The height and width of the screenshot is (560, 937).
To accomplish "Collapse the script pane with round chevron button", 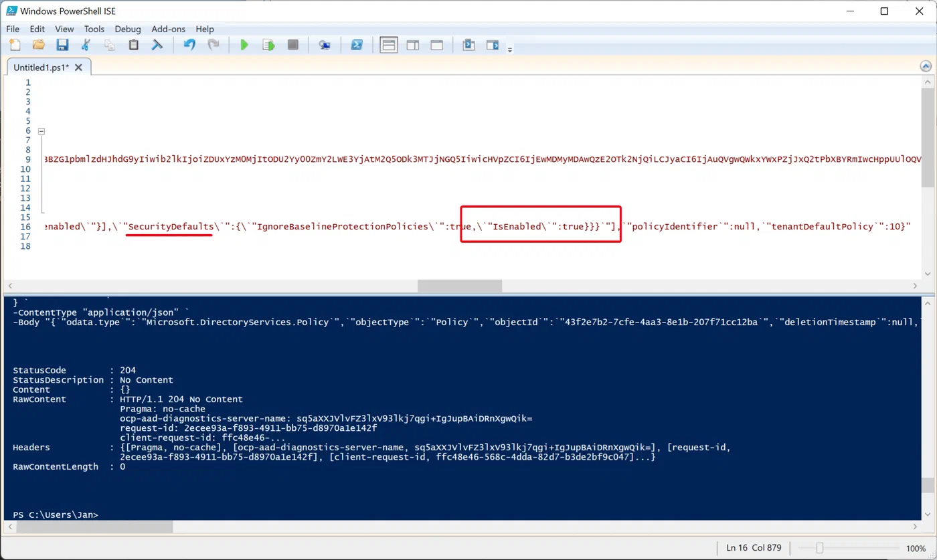I will click(926, 66).
